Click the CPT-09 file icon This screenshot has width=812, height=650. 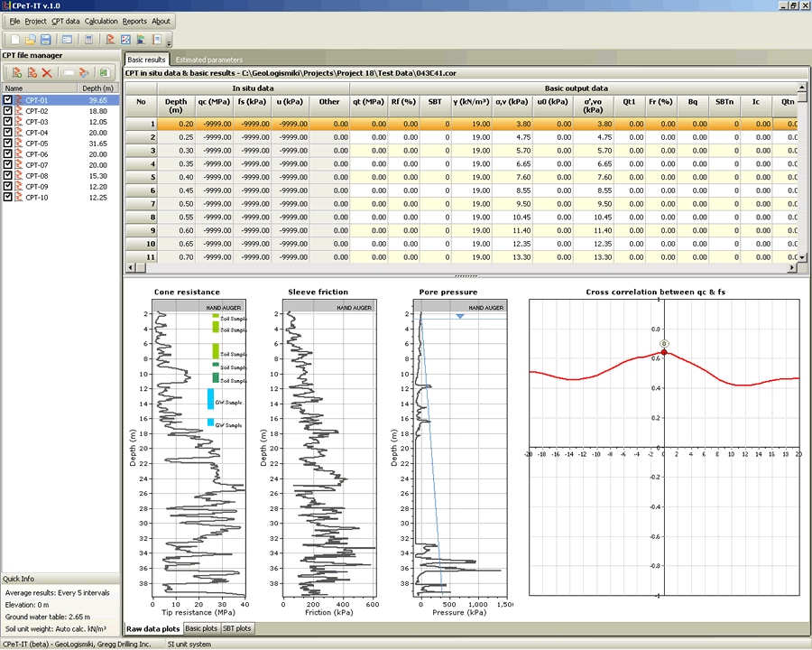click(x=19, y=187)
